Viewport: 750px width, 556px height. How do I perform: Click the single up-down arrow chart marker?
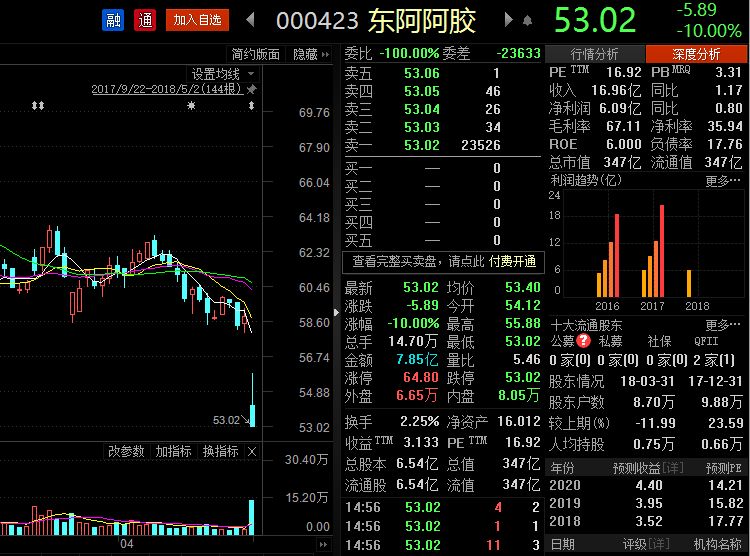[251, 106]
